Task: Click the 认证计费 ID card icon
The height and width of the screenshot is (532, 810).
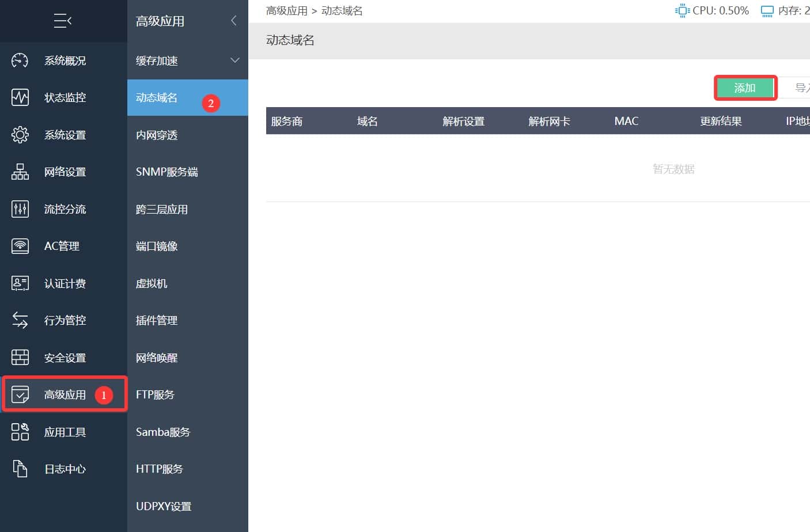Action: [20, 283]
